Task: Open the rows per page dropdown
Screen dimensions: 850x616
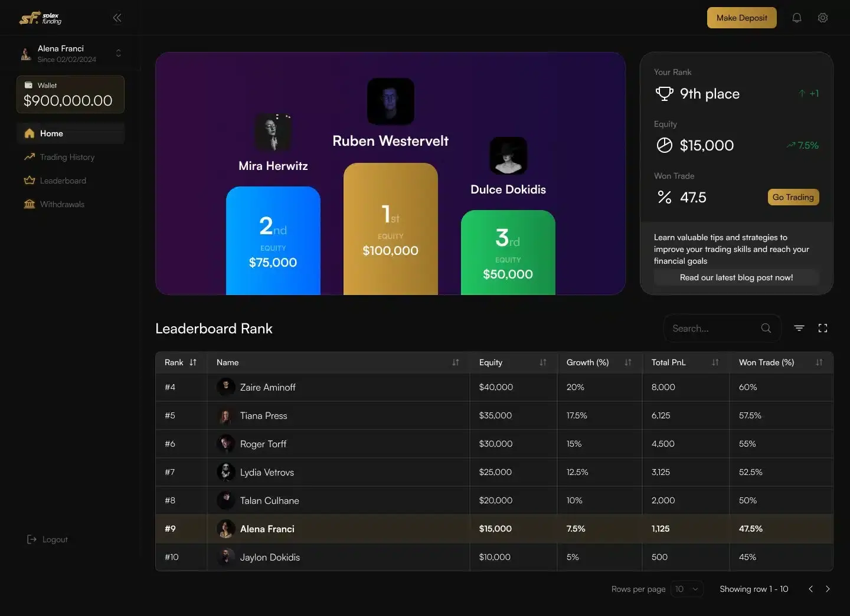Action: (x=687, y=589)
